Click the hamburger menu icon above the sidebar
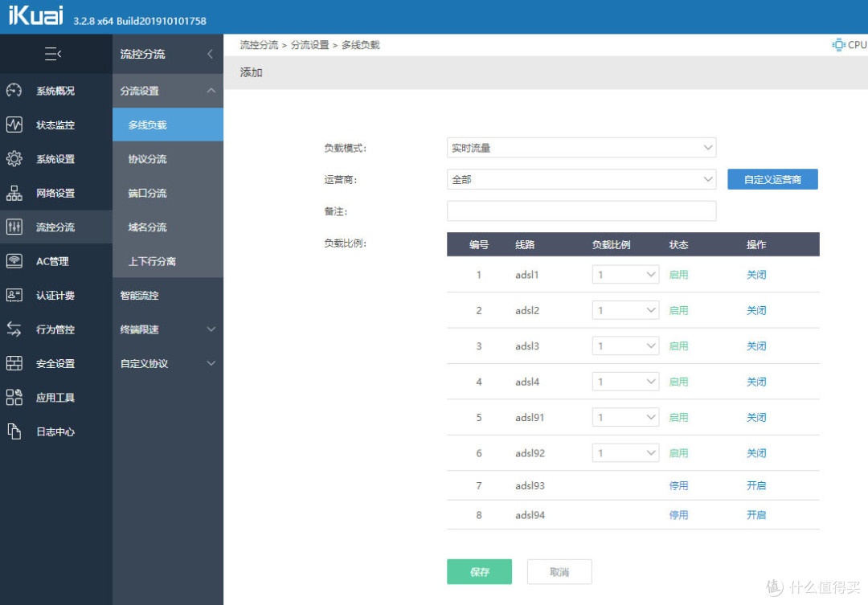Screen dimensions: 868x605 tap(52, 54)
